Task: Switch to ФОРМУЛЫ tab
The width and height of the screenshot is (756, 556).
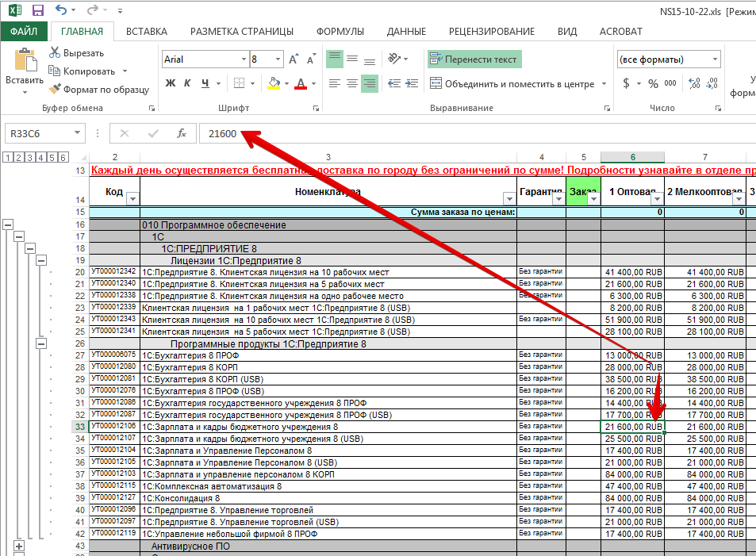Action: coord(340,32)
